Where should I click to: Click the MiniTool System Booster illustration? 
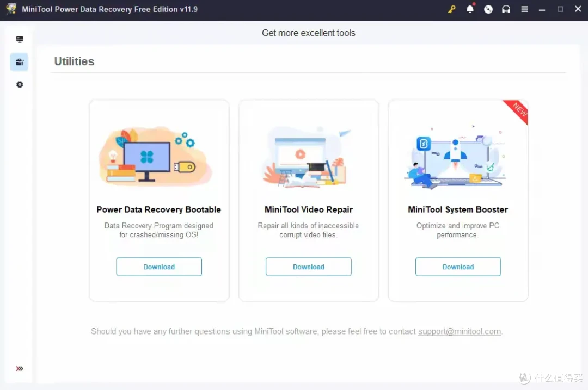coord(456,157)
